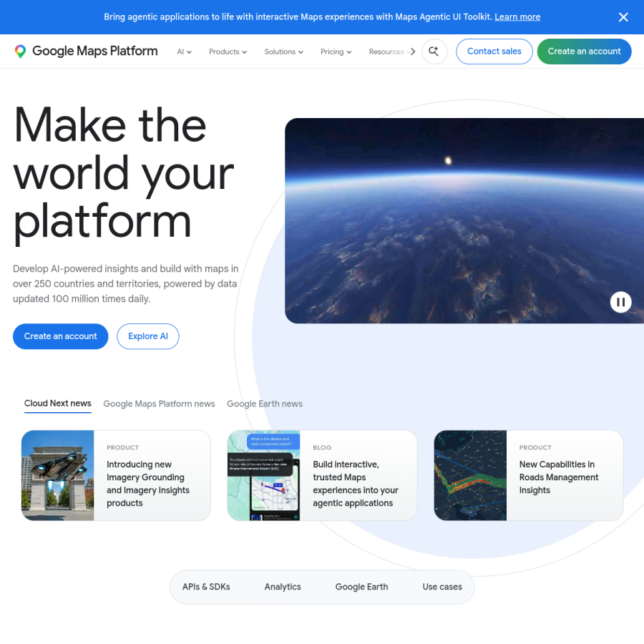Advance the navigation menu with the right arrow
This screenshot has height=644, width=644.
coord(413,52)
